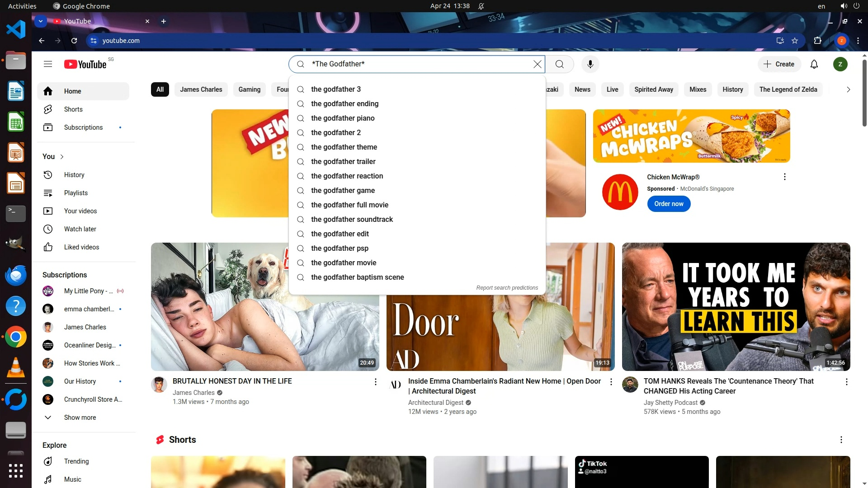This screenshot has height=488, width=868.
Task: Open Shorts in the sidebar
Action: (73, 109)
